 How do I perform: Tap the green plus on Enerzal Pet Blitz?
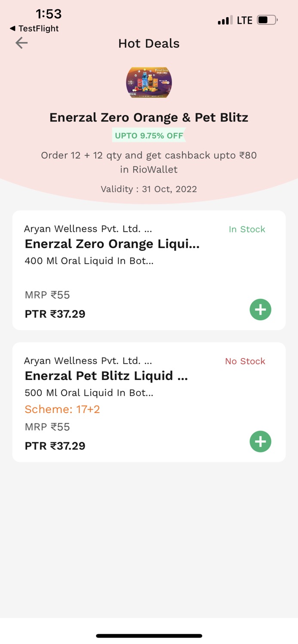click(260, 441)
